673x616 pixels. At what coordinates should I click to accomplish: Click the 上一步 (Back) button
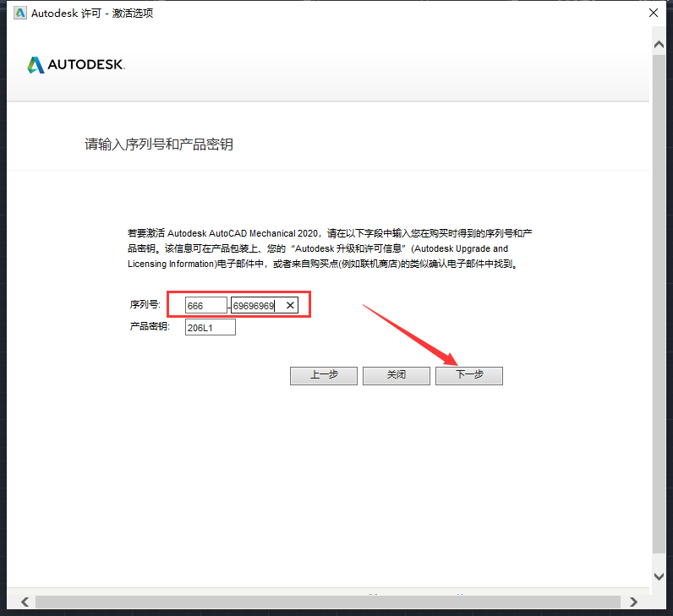(x=324, y=375)
